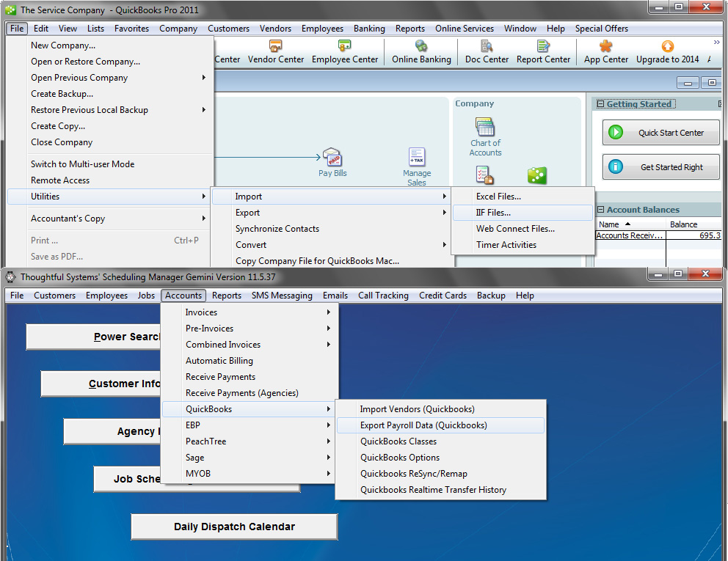This screenshot has width=728, height=561.
Task: Click the items checklist icon under Company
Action: (484, 175)
